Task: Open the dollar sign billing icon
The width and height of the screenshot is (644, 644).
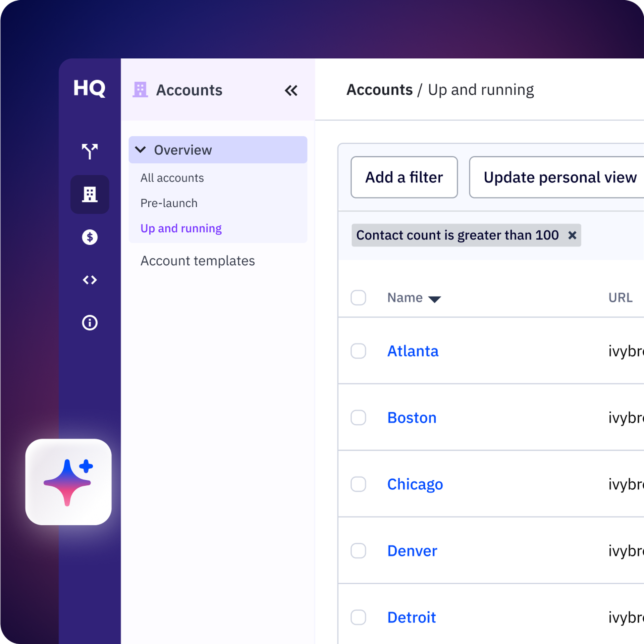Action: point(90,237)
